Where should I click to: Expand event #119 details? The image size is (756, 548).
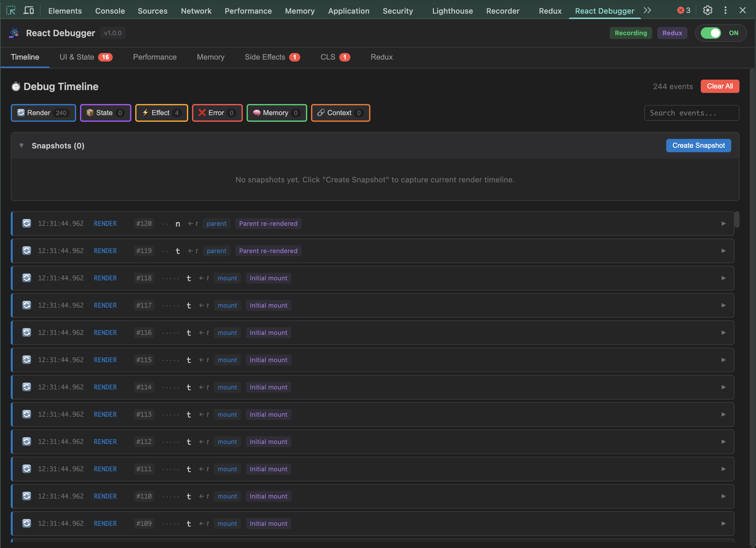coord(723,251)
